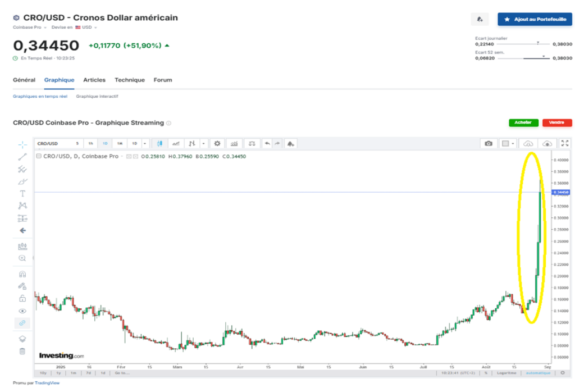Open the USD currency dropdown
The width and height of the screenshot is (575, 392).
86,27
